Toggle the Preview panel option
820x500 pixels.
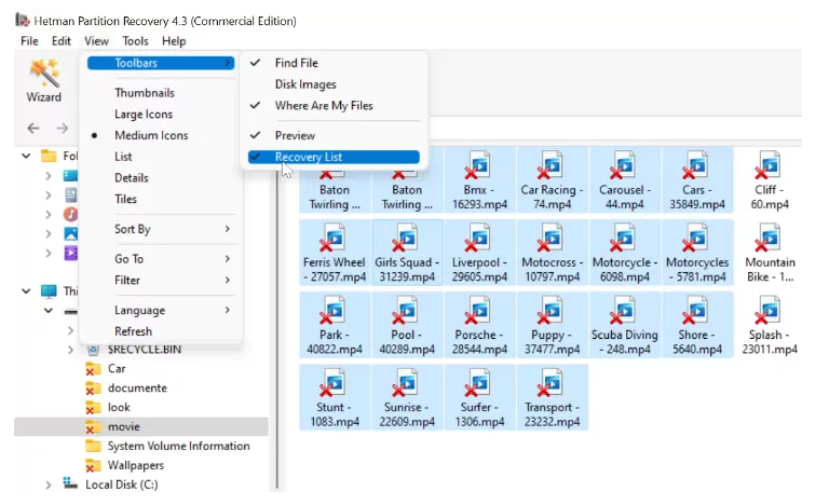334,135
